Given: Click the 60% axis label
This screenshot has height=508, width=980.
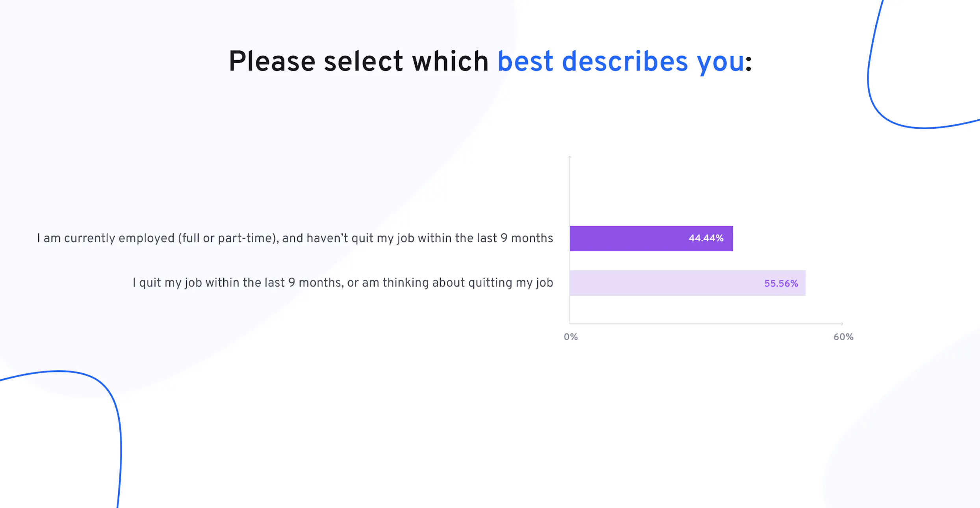Looking at the screenshot, I should (843, 337).
